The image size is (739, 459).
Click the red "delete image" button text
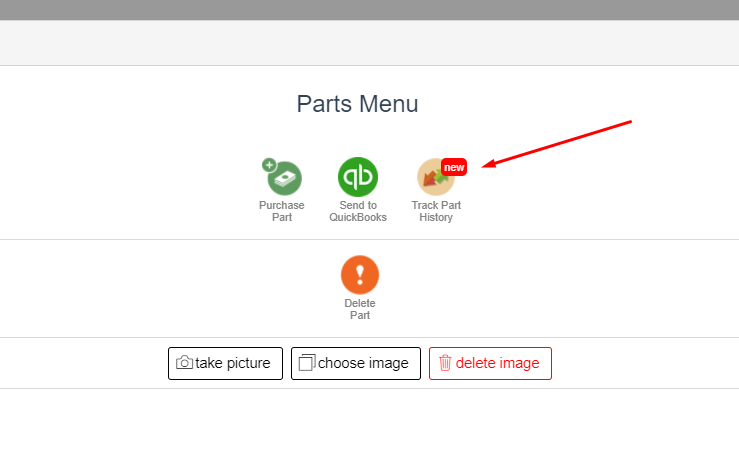click(x=497, y=363)
